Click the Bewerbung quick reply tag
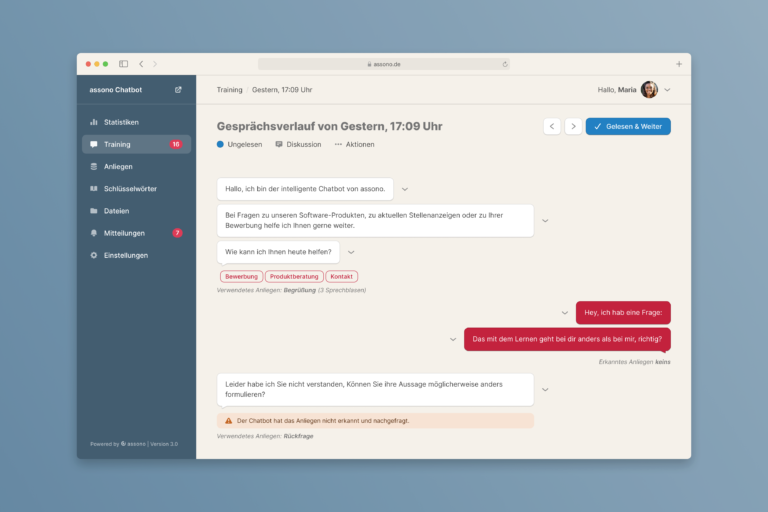 241,276
